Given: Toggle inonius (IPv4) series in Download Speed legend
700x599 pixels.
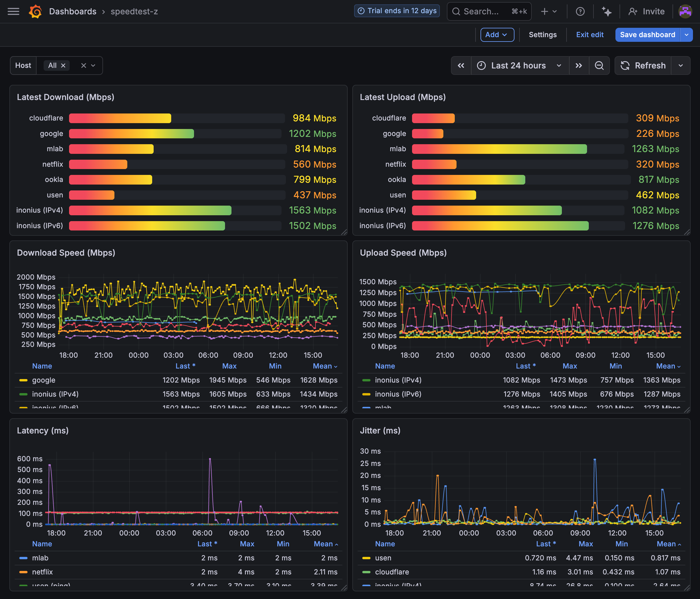Looking at the screenshot, I should (x=55, y=394).
